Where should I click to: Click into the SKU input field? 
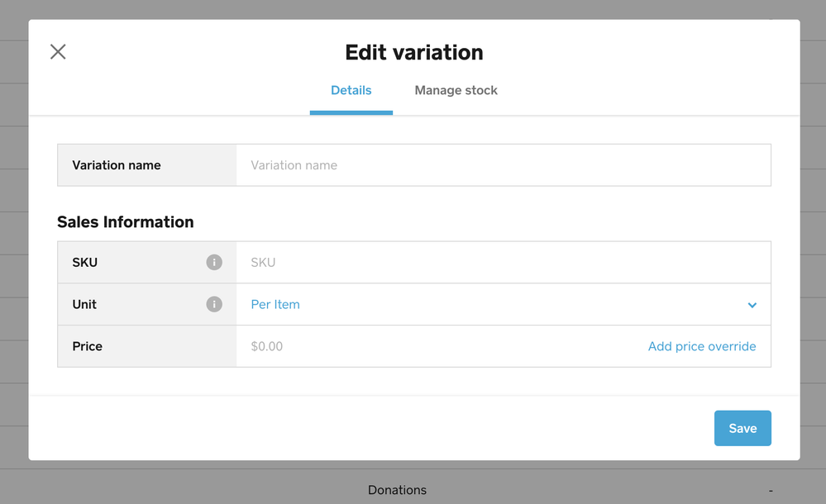click(x=503, y=263)
